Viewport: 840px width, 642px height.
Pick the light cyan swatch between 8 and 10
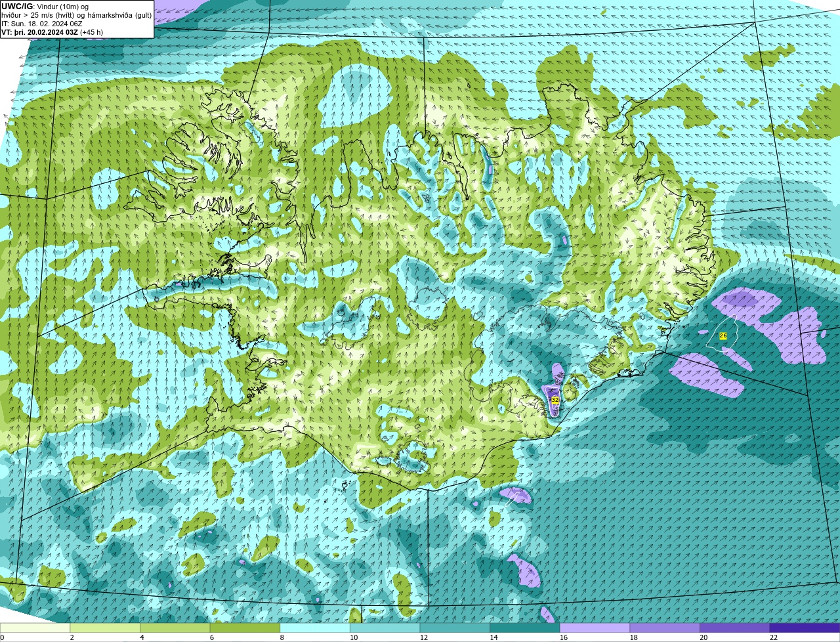[315, 628]
